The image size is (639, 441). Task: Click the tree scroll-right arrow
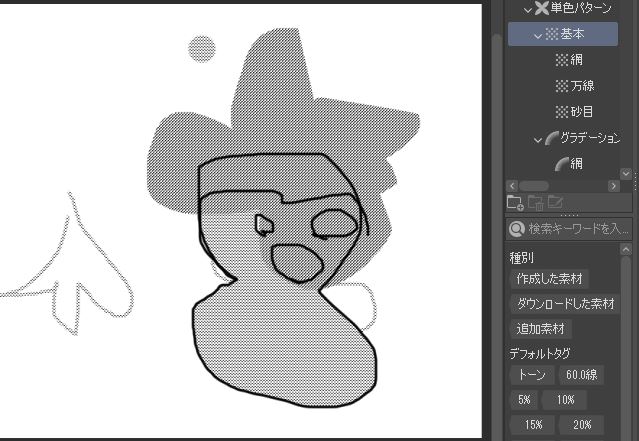coord(613,186)
